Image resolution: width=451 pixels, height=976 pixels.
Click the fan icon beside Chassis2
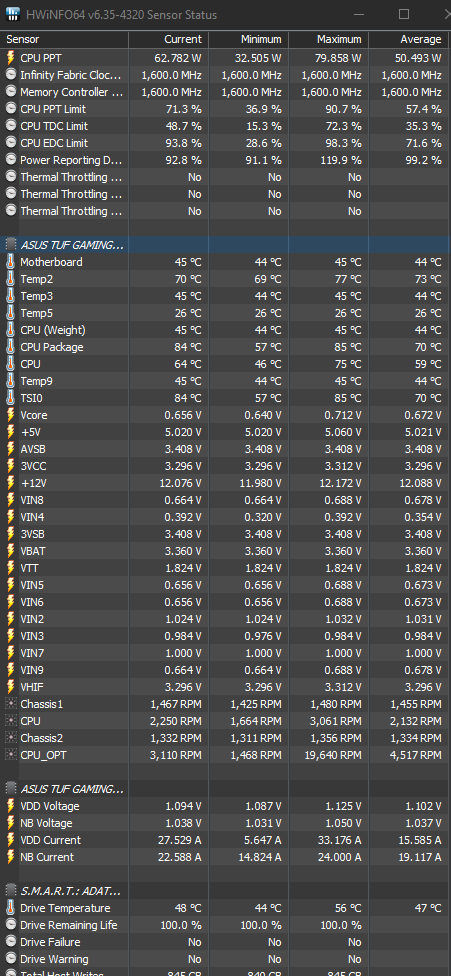(11, 738)
